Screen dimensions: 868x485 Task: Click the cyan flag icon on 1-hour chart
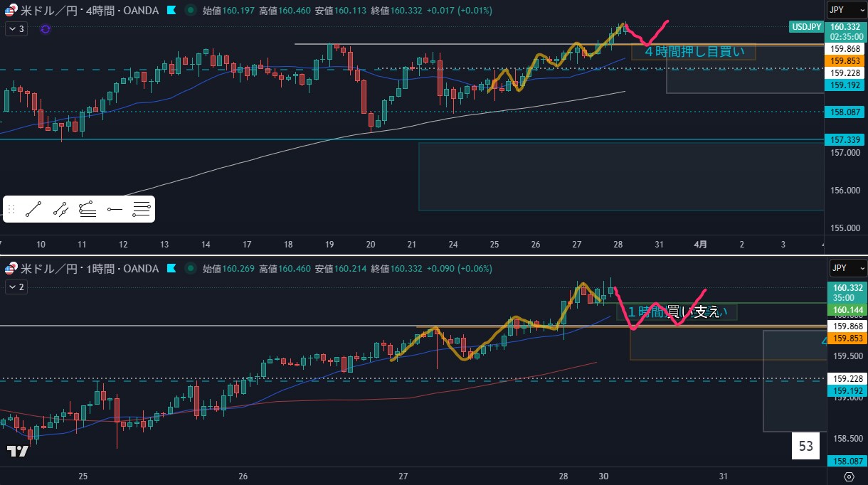tap(171, 269)
